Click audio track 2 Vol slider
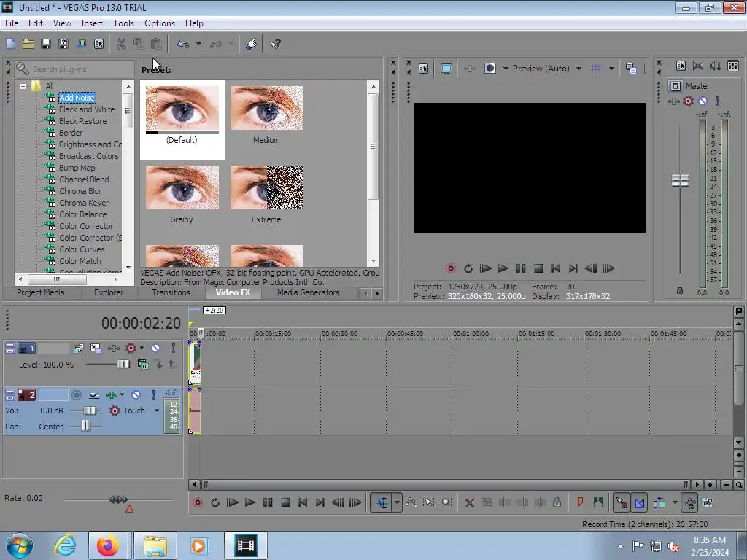The image size is (747, 560). click(90, 411)
